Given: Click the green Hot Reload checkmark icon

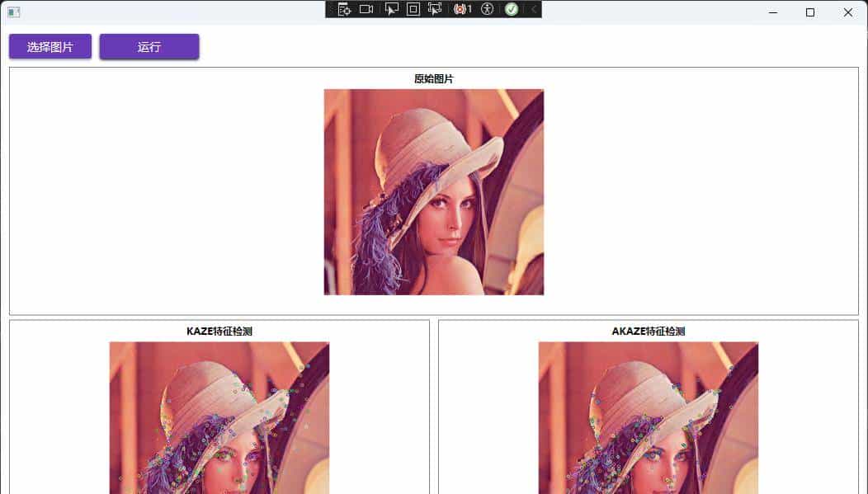Looking at the screenshot, I should (x=512, y=9).
